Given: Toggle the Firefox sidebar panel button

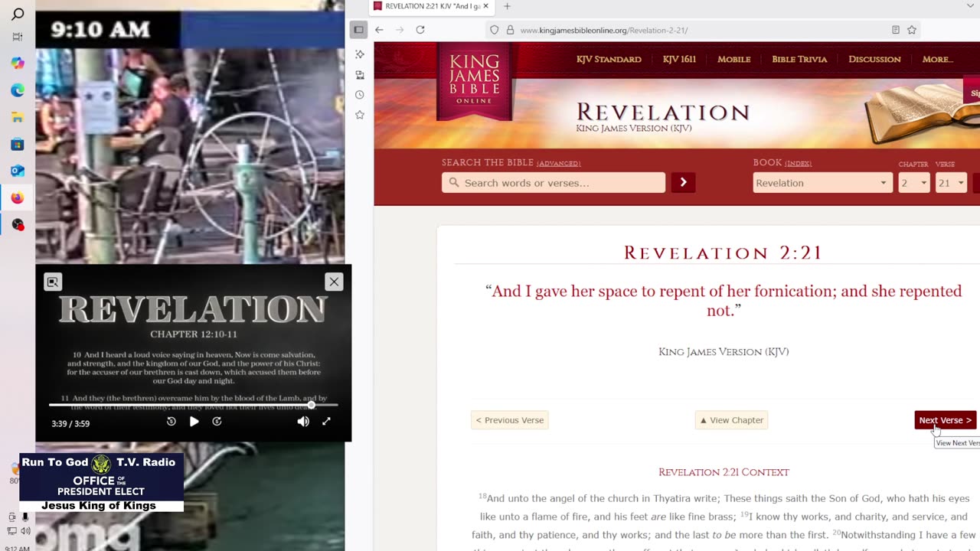Looking at the screenshot, I should 358,30.
